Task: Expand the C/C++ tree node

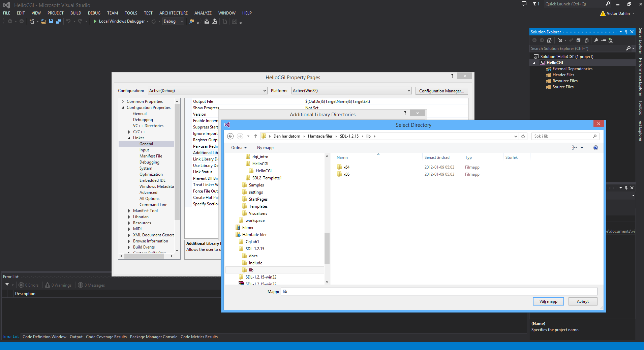Action: point(129,132)
